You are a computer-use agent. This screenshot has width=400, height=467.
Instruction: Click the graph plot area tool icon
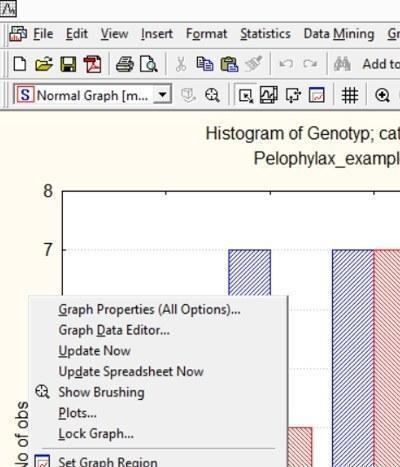pos(269,95)
